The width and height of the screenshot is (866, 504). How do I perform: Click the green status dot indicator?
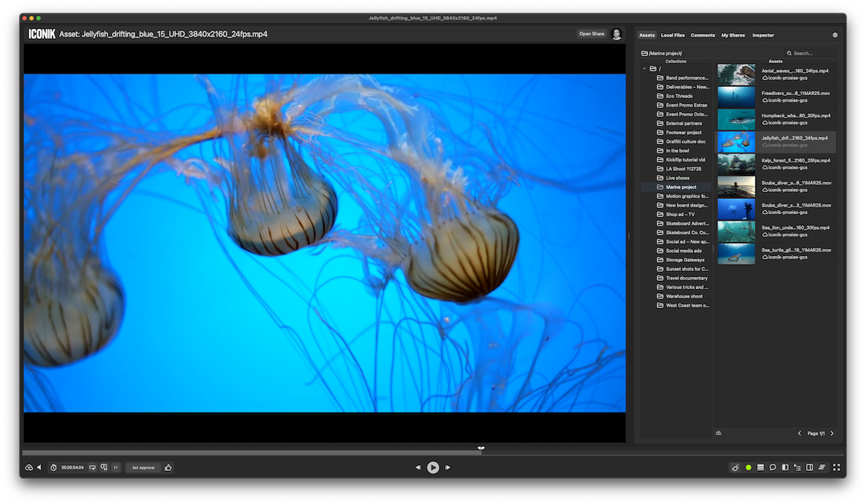click(x=748, y=467)
